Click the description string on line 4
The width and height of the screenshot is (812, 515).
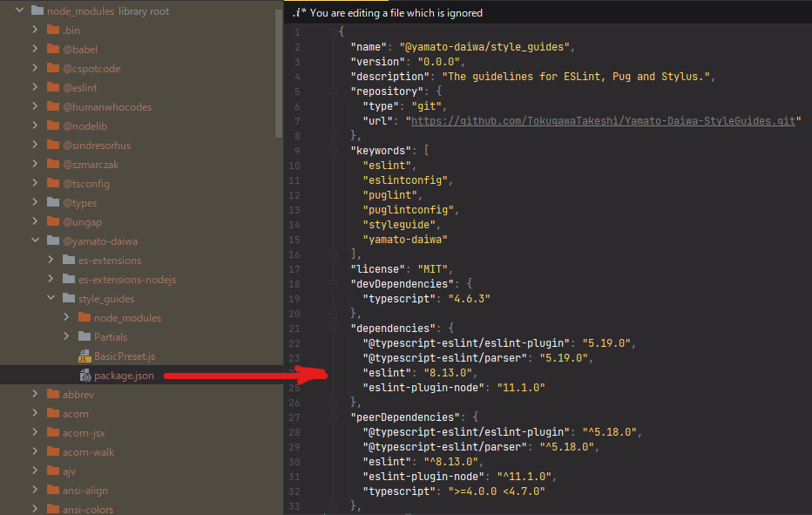(x=575, y=76)
